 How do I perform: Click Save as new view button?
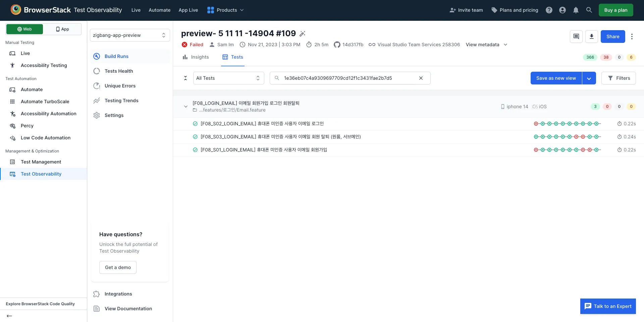[556, 78]
